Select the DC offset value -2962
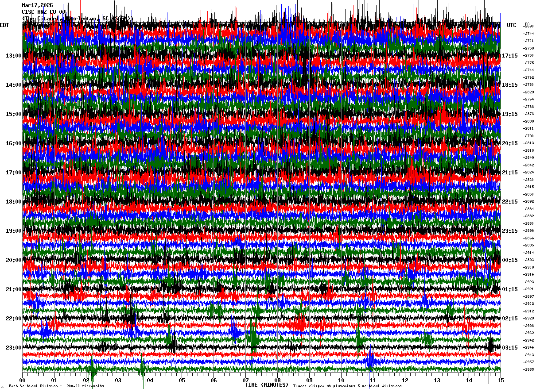536x392 pixels. coord(529,333)
